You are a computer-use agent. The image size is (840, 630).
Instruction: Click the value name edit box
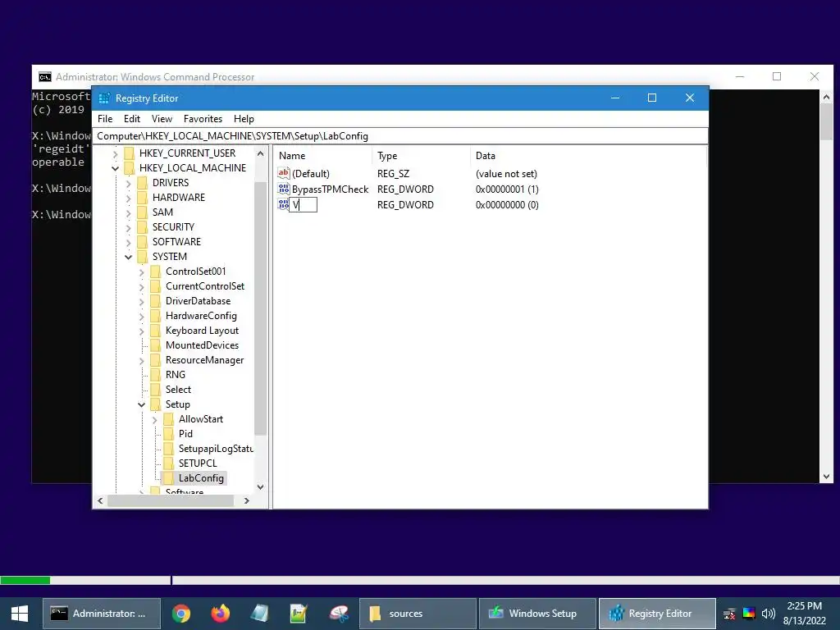[x=304, y=204]
